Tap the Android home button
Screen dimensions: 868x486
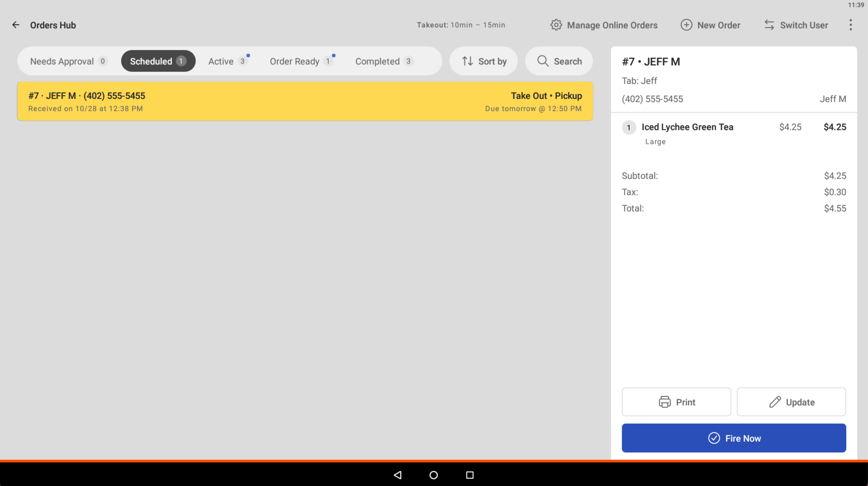(x=433, y=475)
